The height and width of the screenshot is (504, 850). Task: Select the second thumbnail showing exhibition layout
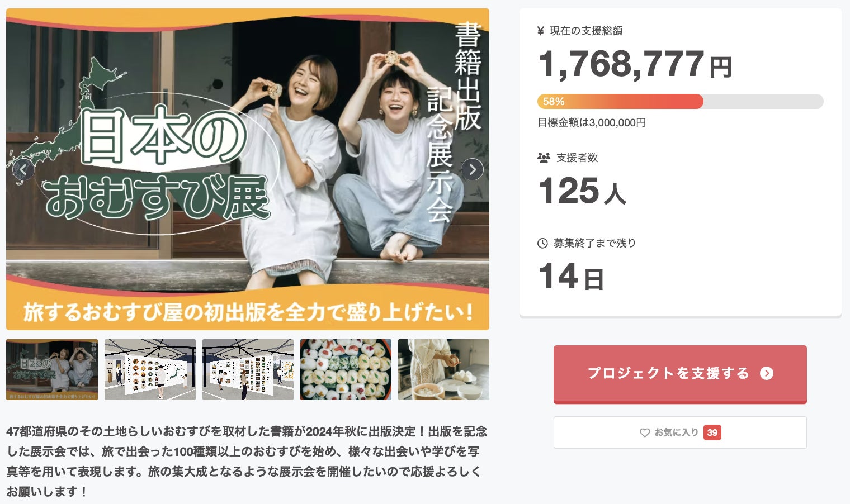150,369
